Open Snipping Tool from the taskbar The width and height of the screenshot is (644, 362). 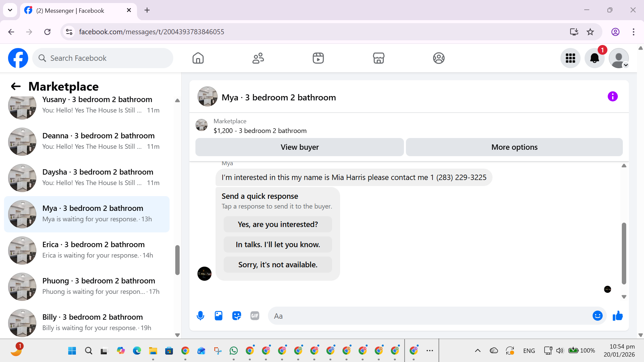pyautogui.click(x=218, y=351)
